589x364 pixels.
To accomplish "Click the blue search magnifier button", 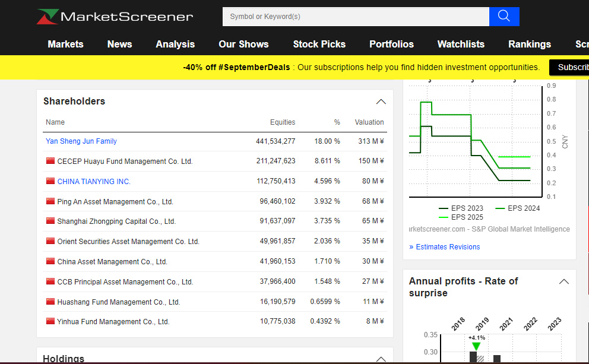I will click(504, 17).
